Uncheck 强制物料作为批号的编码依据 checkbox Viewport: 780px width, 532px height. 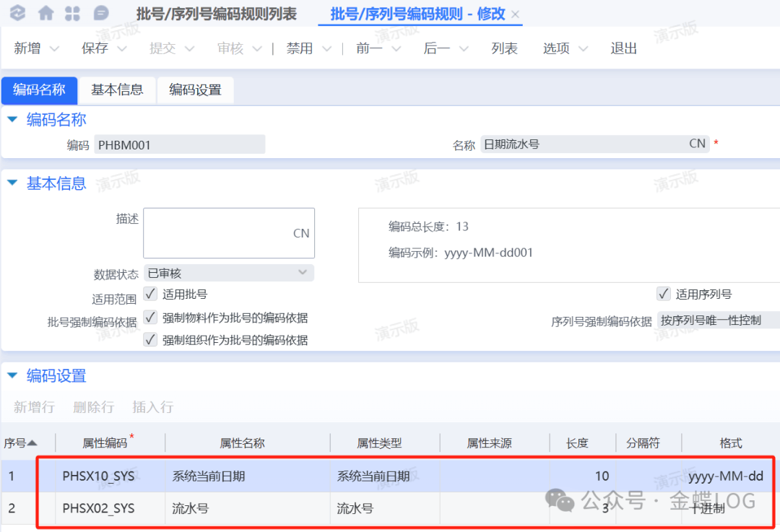[150, 317]
